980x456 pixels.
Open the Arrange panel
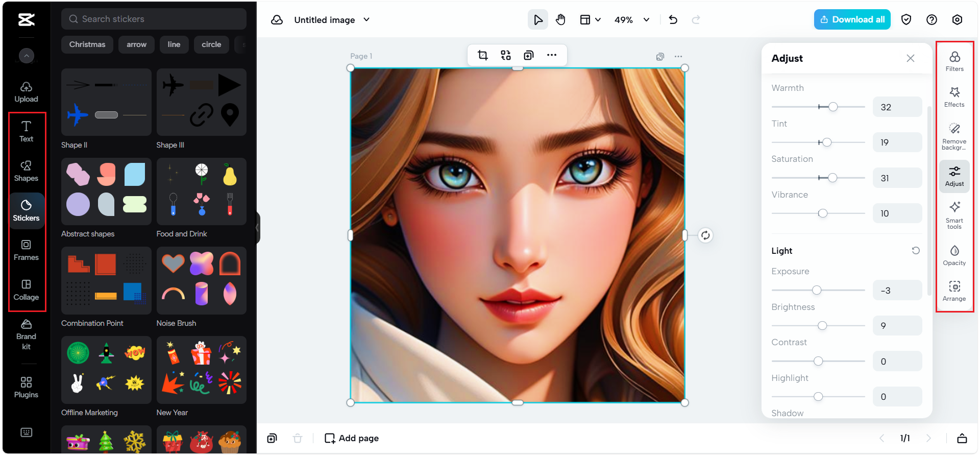[x=954, y=291]
